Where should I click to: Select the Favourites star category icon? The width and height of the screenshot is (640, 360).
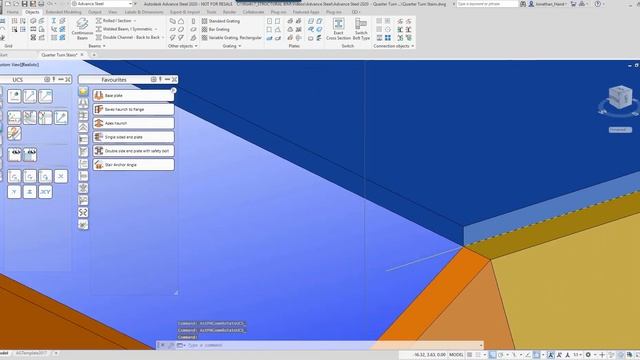click(83, 91)
